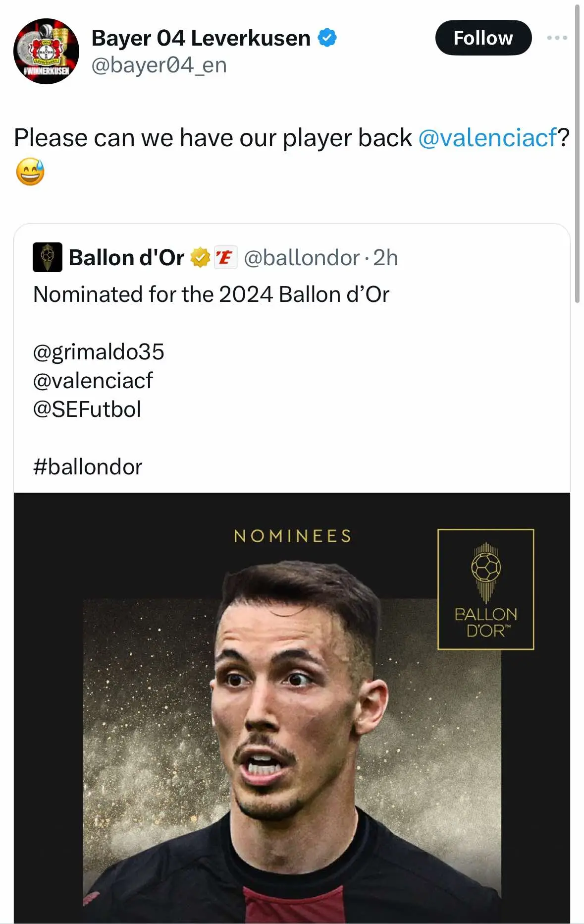Image resolution: width=584 pixels, height=924 pixels.
Task: Open the @valenciacf mention in main tweet
Action: (488, 137)
